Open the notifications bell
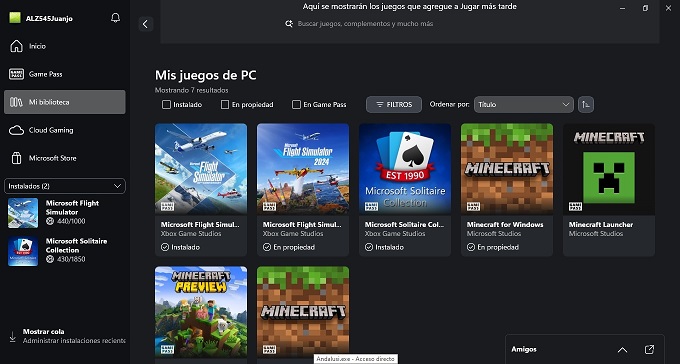 coord(115,18)
